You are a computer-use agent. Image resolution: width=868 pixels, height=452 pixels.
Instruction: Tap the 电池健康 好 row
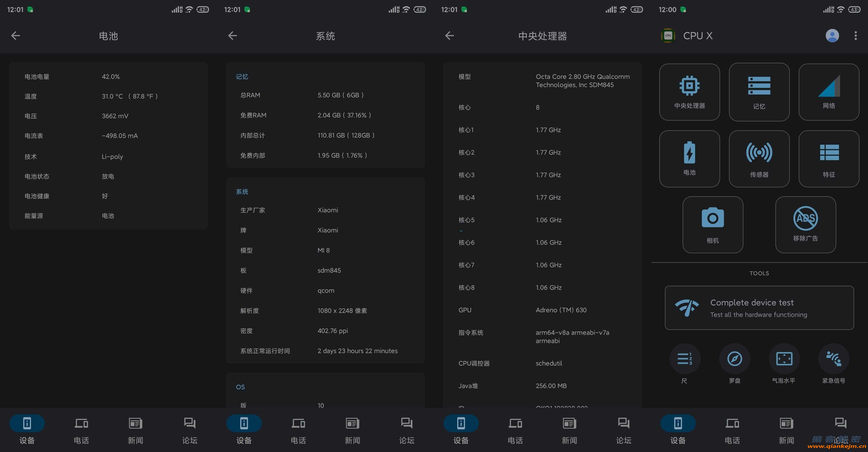(x=108, y=196)
